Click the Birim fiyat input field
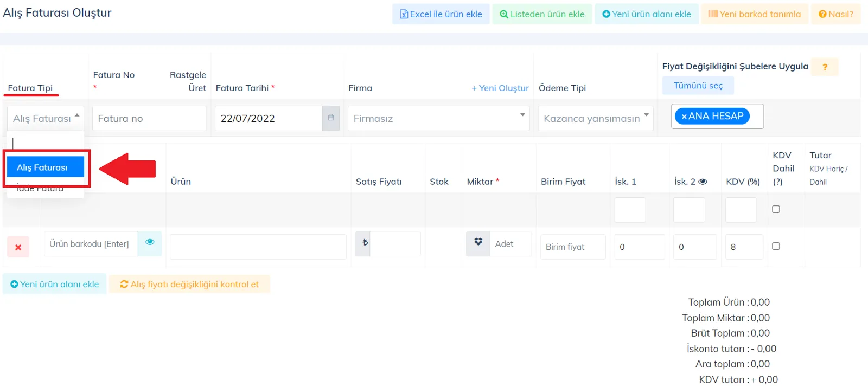 (573, 247)
